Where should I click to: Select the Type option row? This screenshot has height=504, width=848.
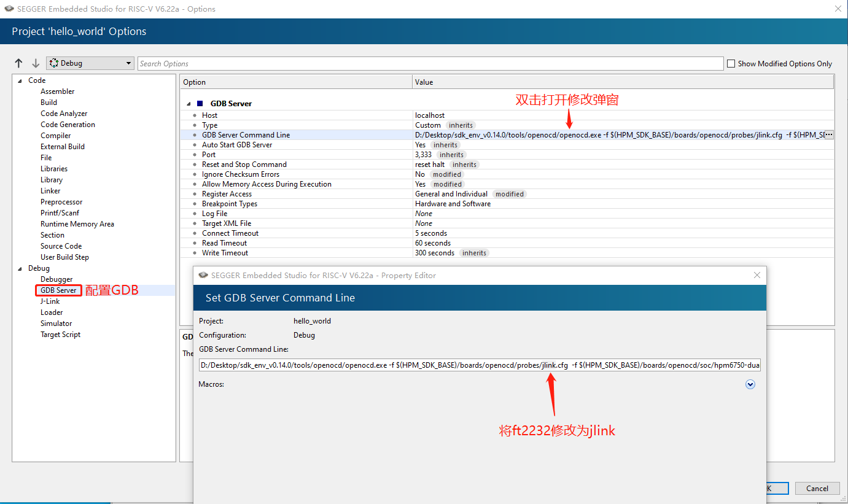[x=507, y=125]
